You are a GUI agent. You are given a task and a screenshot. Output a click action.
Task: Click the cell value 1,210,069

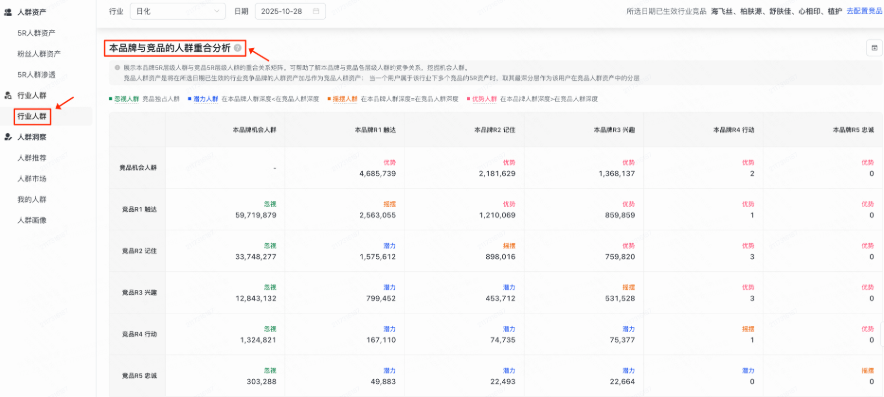point(497,215)
